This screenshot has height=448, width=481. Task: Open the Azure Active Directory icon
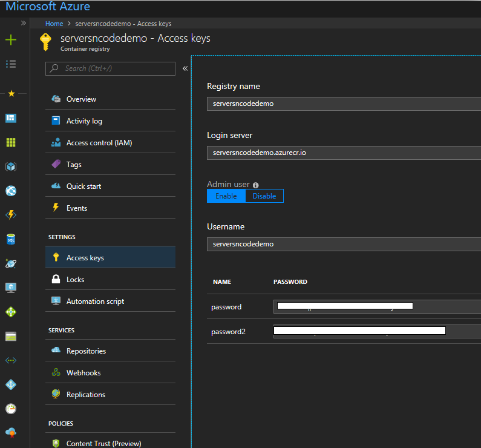click(11, 384)
